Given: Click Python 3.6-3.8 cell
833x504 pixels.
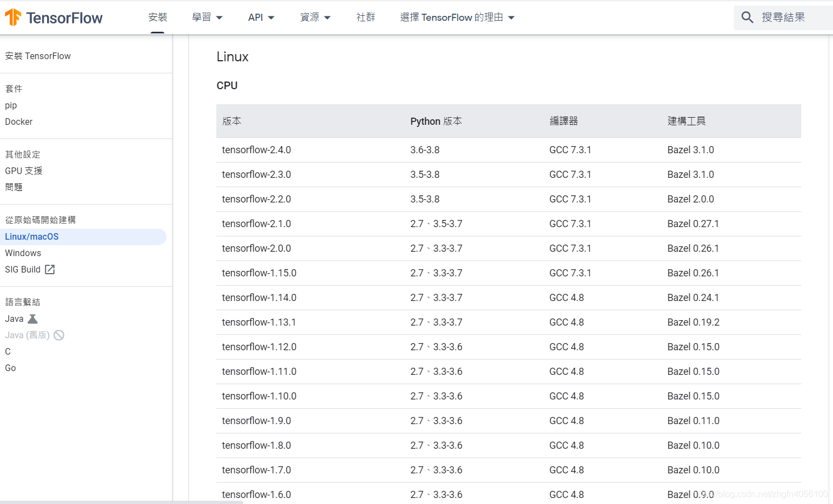Looking at the screenshot, I should pyautogui.click(x=425, y=150).
